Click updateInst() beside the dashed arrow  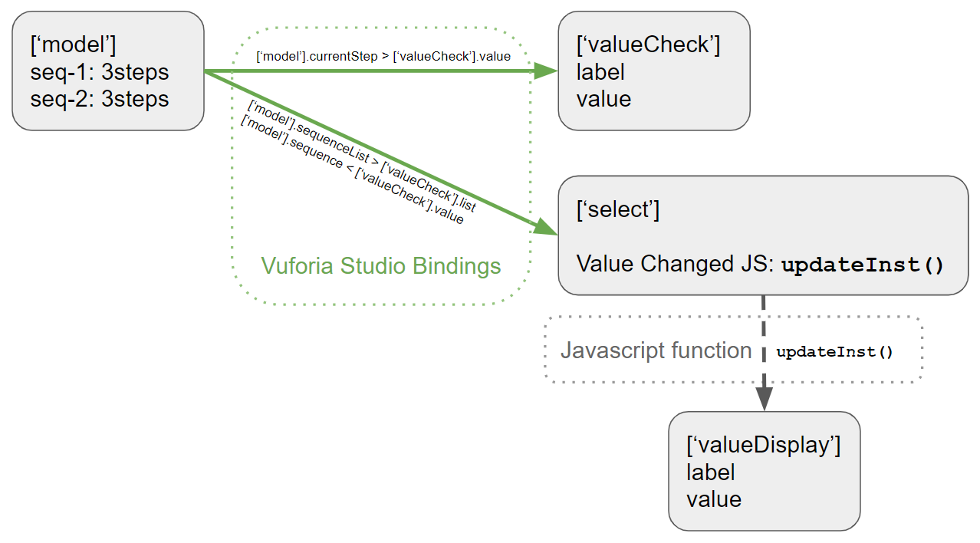835,352
